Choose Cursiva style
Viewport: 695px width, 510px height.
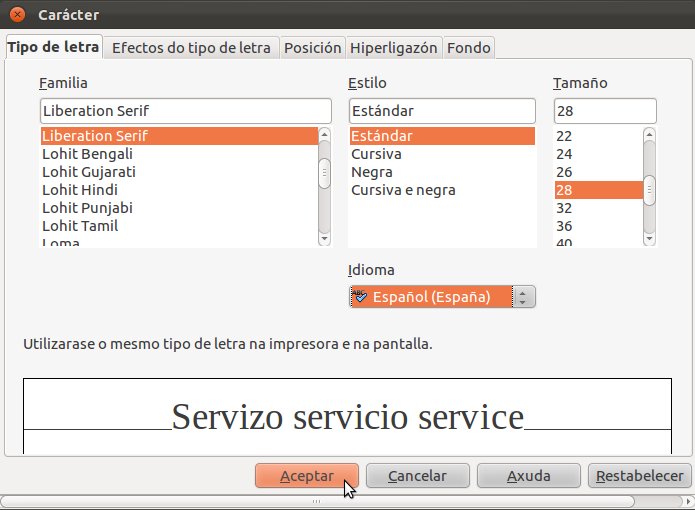(x=442, y=154)
